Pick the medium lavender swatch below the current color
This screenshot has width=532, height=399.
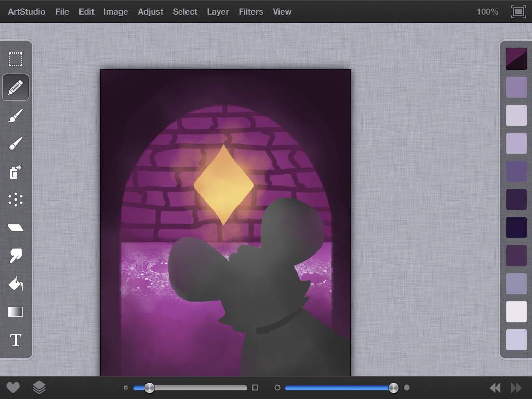click(516, 87)
